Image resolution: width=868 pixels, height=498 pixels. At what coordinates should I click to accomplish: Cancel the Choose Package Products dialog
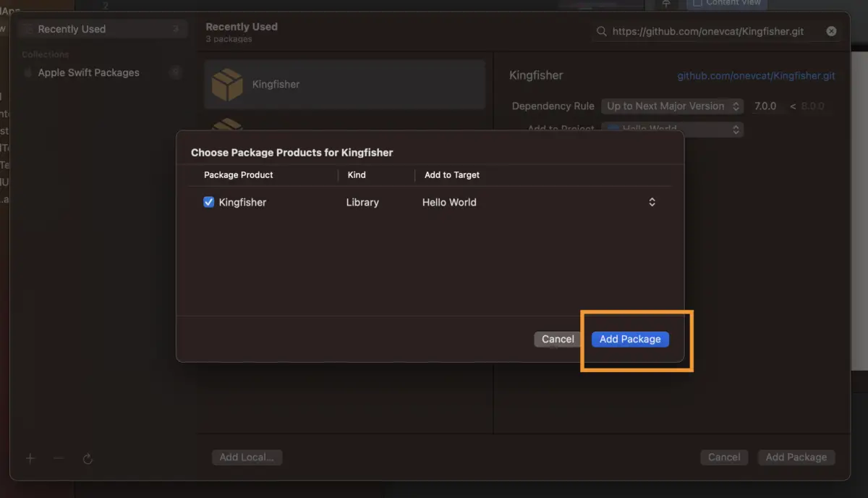(x=558, y=339)
